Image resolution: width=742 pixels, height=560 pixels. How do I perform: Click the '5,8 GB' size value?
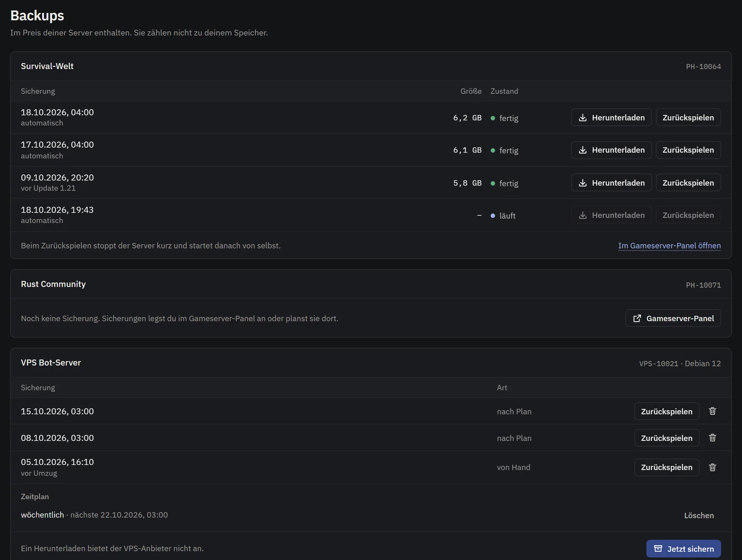coord(467,183)
